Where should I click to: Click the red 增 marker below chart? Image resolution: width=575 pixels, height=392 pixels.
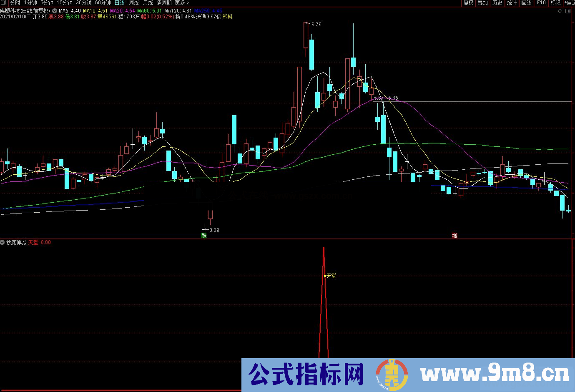click(455, 236)
